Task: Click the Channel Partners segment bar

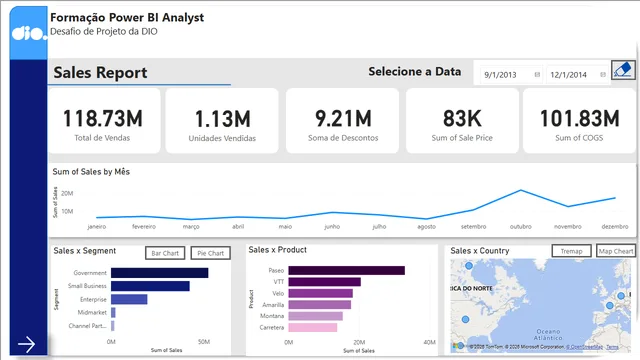Action: [113, 326]
